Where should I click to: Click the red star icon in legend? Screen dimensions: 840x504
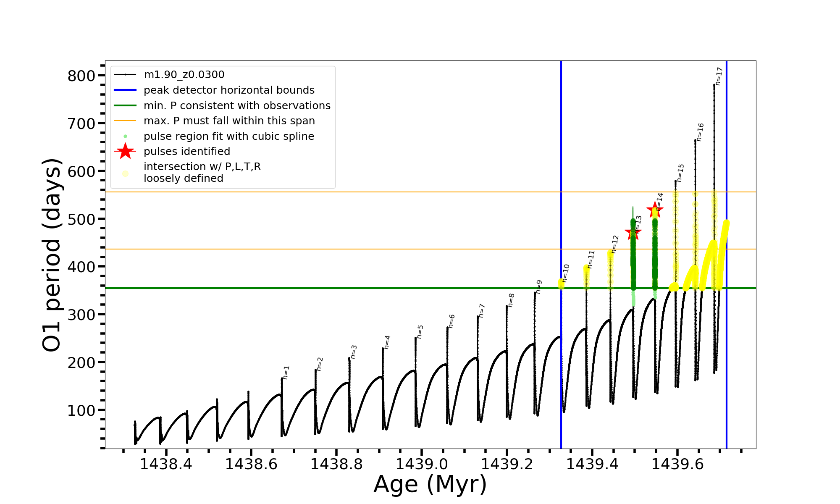(125, 151)
